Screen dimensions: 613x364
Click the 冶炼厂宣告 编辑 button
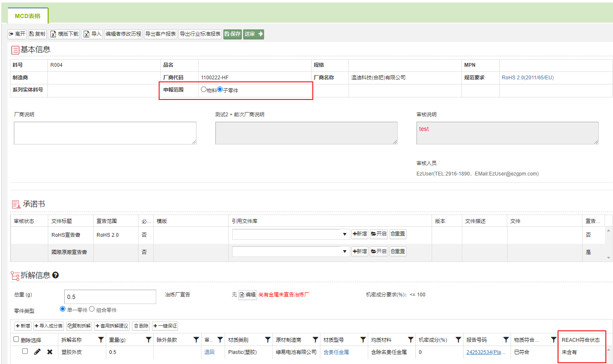(248, 295)
